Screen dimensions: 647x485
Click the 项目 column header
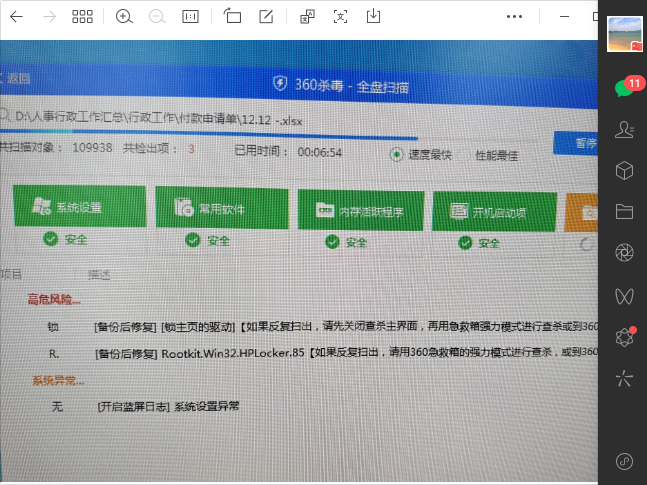11,274
